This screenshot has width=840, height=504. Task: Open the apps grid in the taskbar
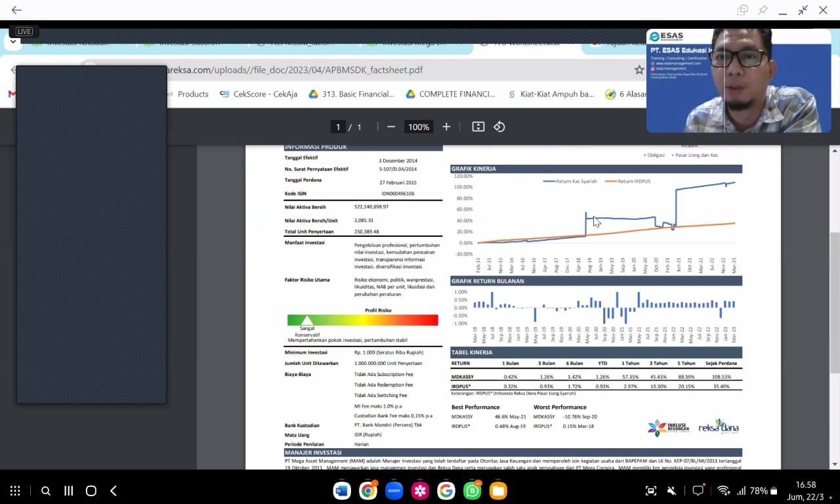point(15,491)
